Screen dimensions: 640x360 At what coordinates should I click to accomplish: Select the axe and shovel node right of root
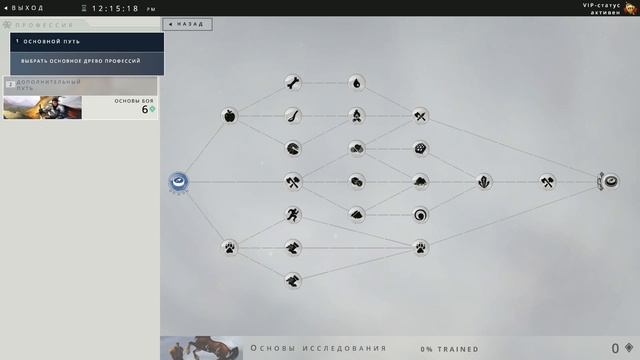tap(293, 182)
